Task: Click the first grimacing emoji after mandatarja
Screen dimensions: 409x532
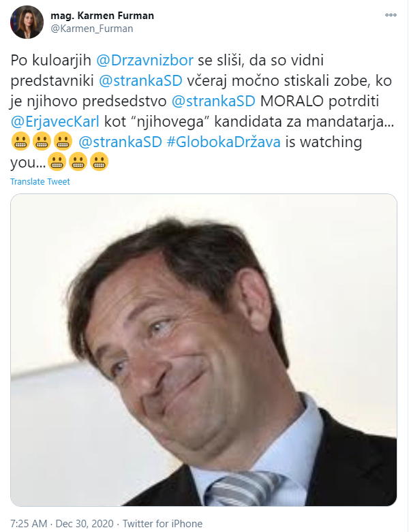Action: point(20,142)
